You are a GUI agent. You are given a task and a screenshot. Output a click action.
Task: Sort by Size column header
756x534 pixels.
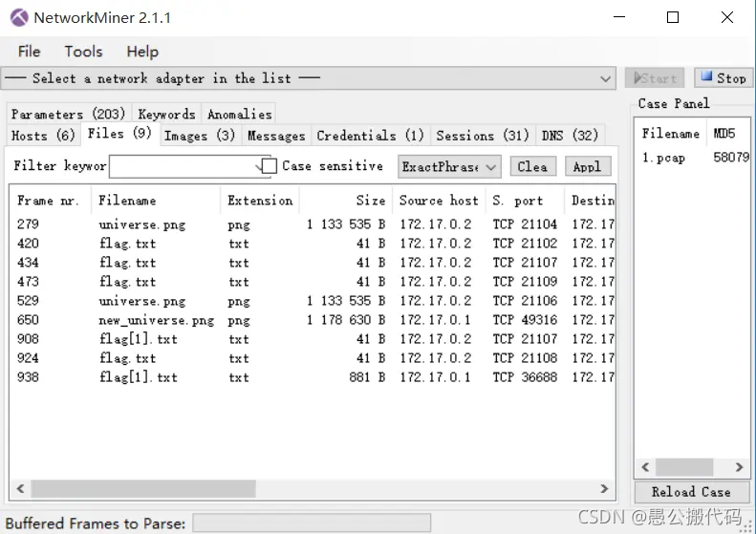click(346, 201)
